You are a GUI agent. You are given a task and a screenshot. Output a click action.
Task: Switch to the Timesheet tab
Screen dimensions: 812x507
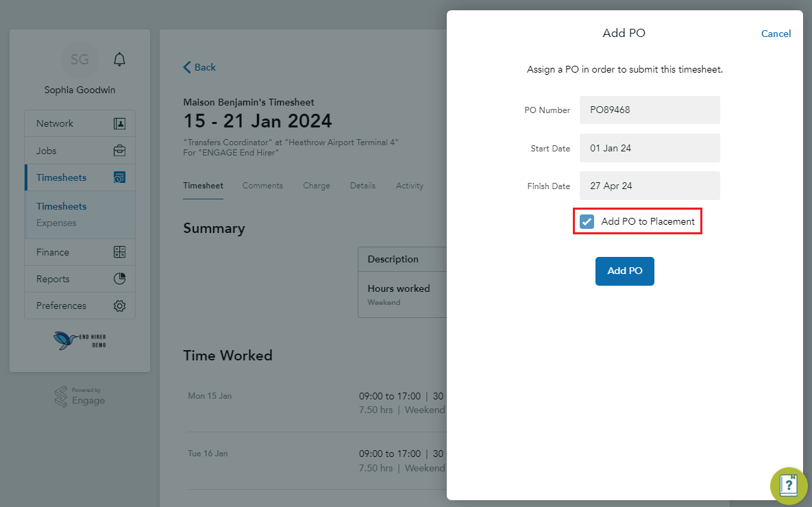tap(203, 186)
